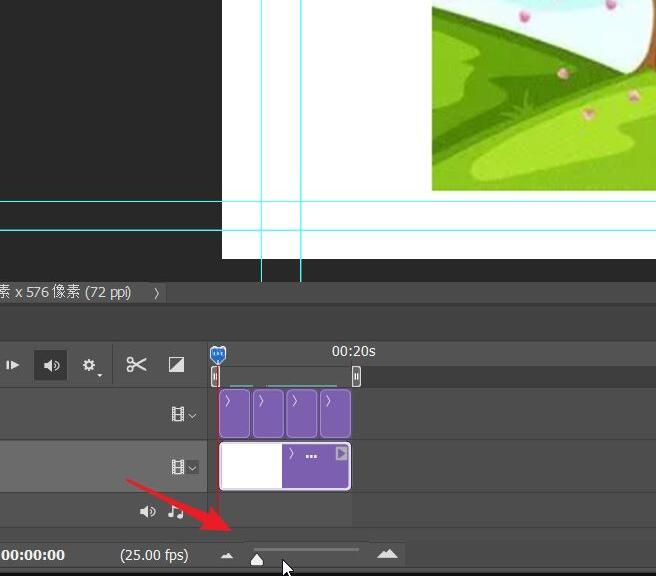The width and height of the screenshot is (656, 576).
Task: Select the first purple clip in top track
Action: tap(234, 414)
